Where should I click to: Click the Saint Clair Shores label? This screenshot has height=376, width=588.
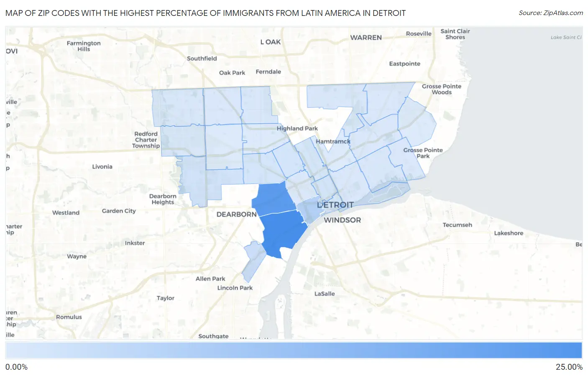pyautogui.click(x=455, y=34)
